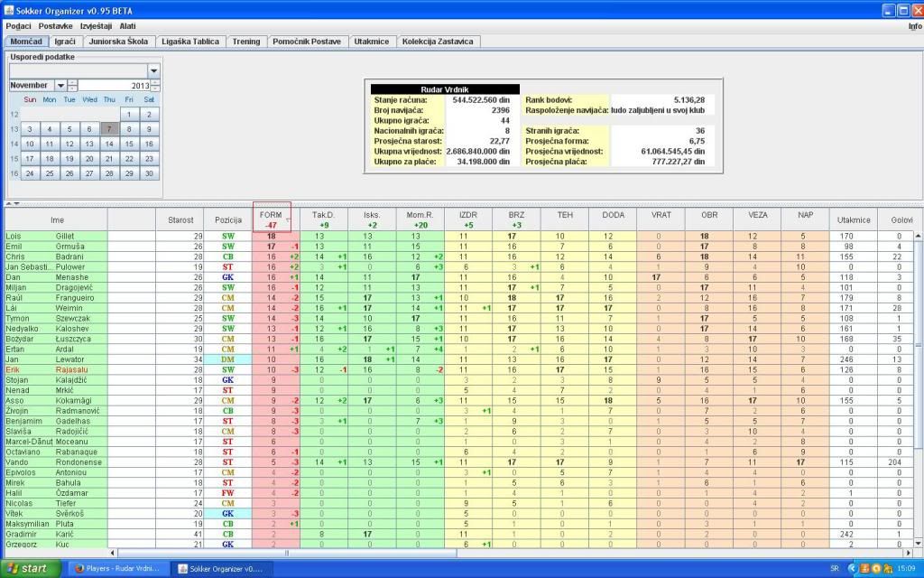Viewport: 924px width, 578px height.
Task: Collapse the top panel via divider arrows
Action: click(x=9, y=203)
